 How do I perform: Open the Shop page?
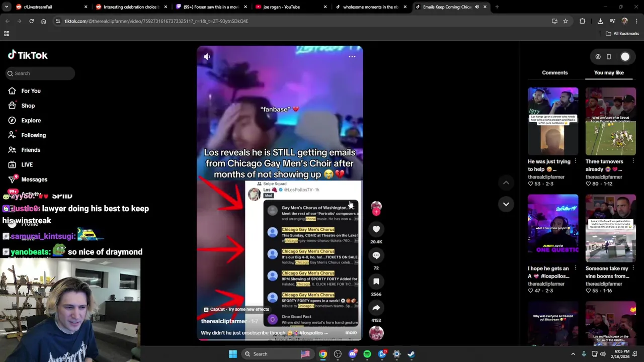point(28,106)
